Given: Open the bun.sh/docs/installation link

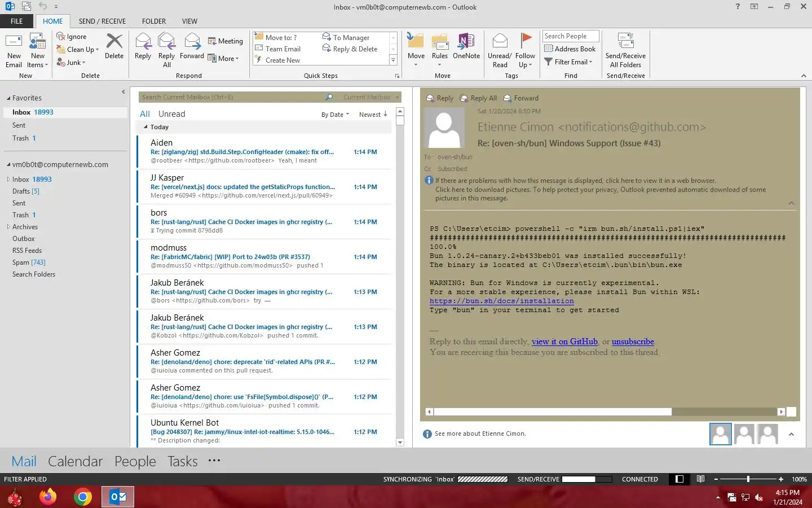Looking at the screenshot, I should click(x=502, y=301).
